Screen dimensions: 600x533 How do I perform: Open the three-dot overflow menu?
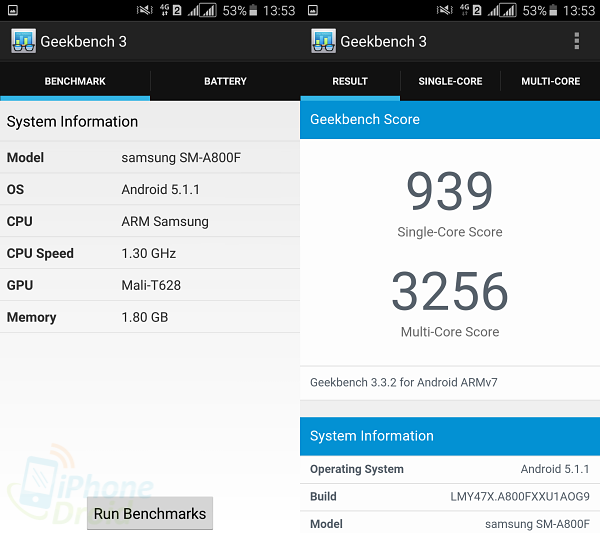tap(577, 41)
